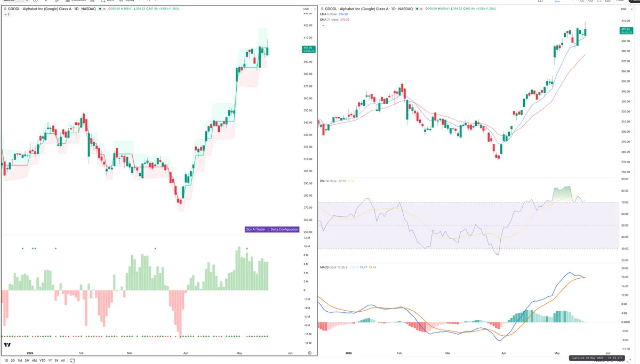Click the Feb label on left time axis
640x364 pixels.
pyautogui.click(x=81, y=353)
